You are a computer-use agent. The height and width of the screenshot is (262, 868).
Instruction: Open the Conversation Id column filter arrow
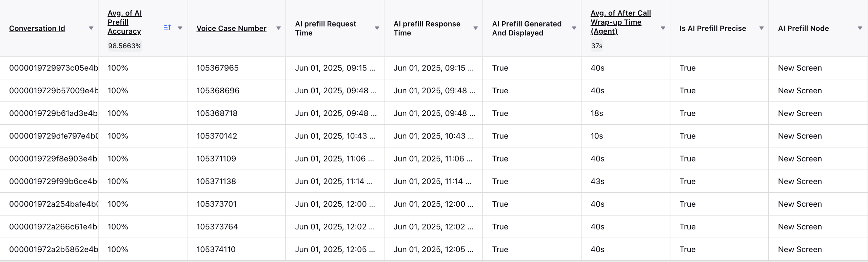pos(91,28)
